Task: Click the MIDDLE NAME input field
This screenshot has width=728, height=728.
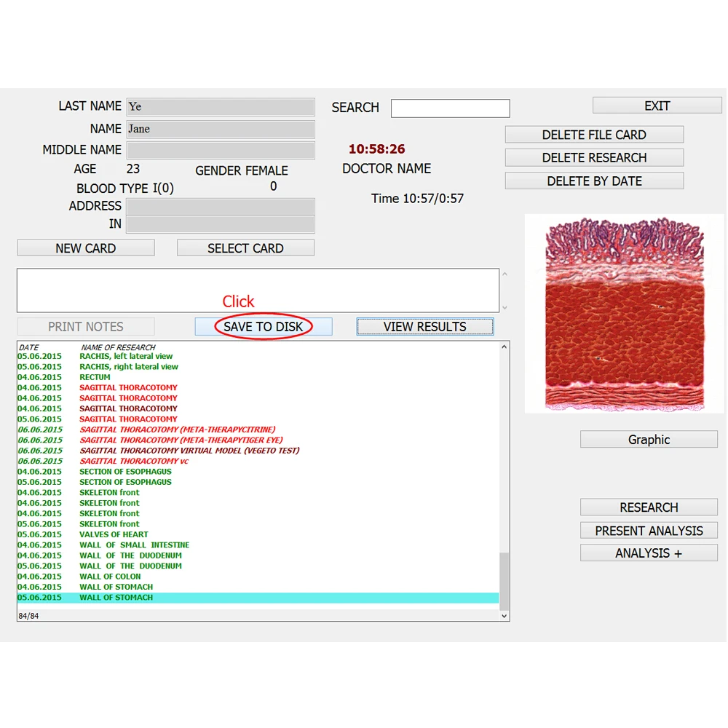Action: [220, 150]
